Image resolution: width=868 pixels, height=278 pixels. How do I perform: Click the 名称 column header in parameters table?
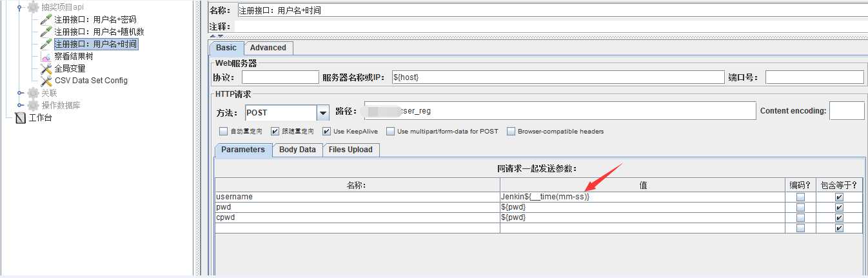pyautogui.click(x=357, y=185)
